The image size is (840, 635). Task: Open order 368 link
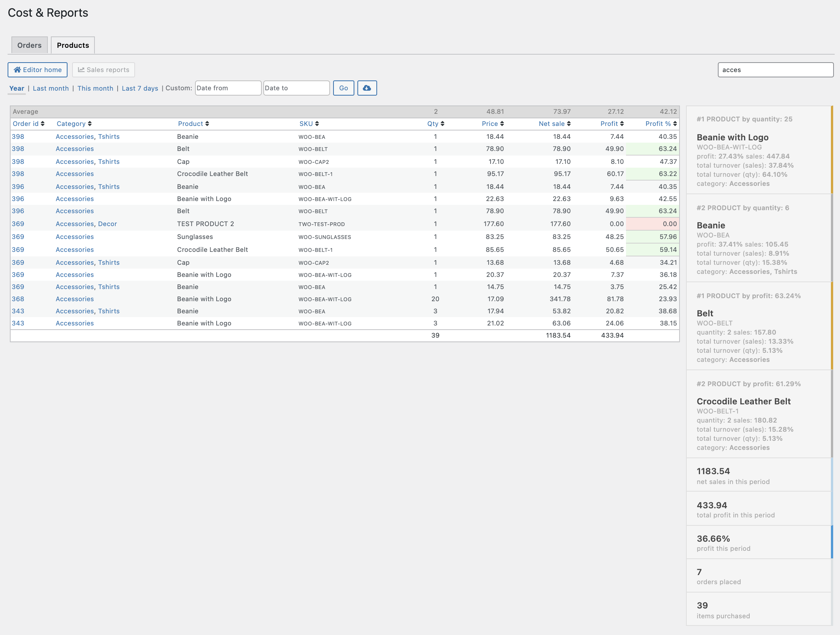tap(18, 299)
